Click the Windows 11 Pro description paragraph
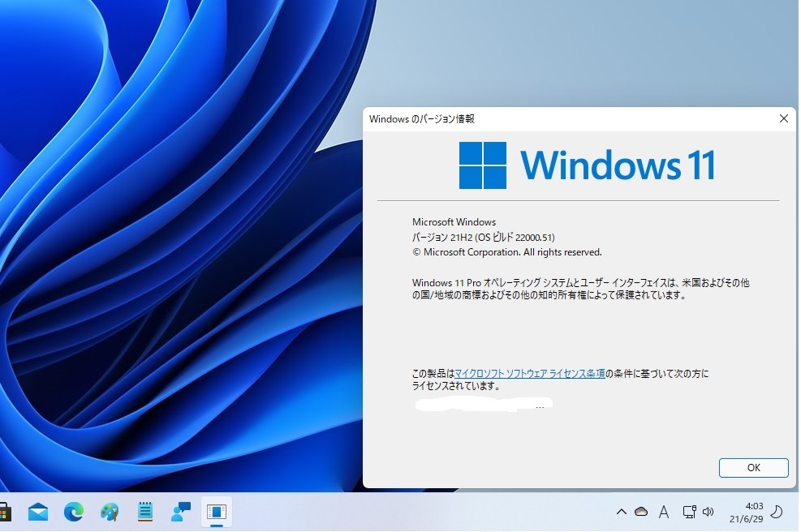 click(581, 289)
